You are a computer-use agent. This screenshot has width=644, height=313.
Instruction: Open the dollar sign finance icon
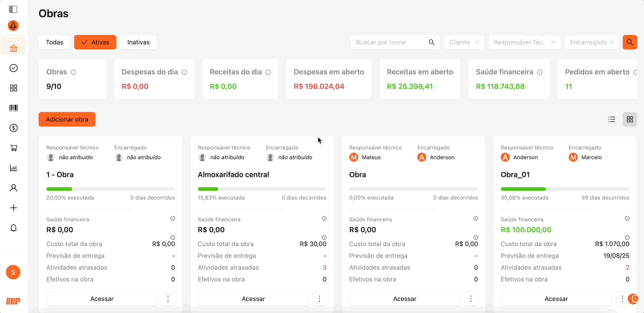(14, 128)
